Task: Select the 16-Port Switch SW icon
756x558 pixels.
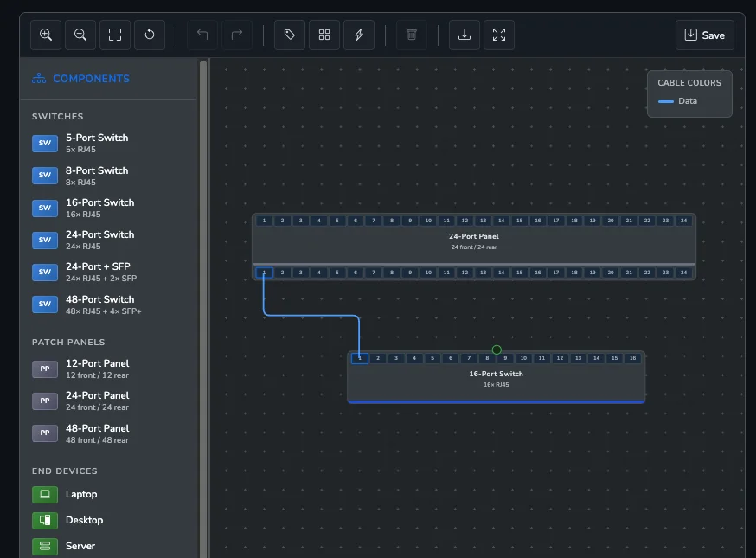Action: 45,208
